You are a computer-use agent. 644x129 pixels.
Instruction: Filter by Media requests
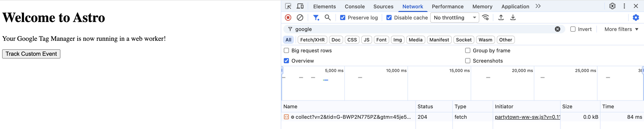pyautogui.click(x=415, y=40)
